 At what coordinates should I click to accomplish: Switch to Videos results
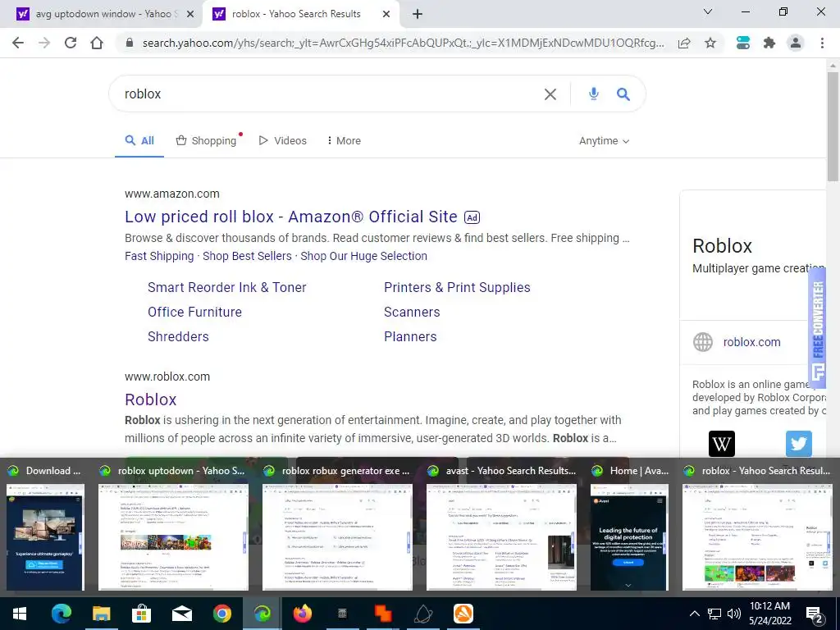(283, 141)
